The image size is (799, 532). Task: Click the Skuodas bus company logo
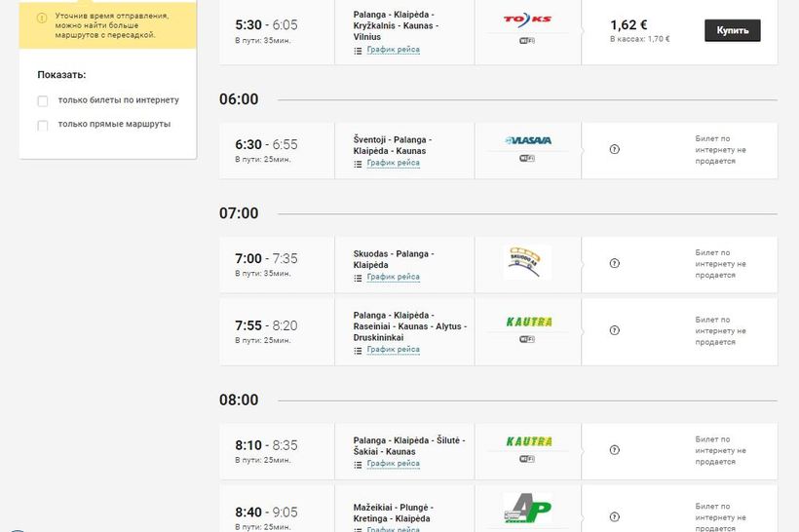click(x=527, y=261)
